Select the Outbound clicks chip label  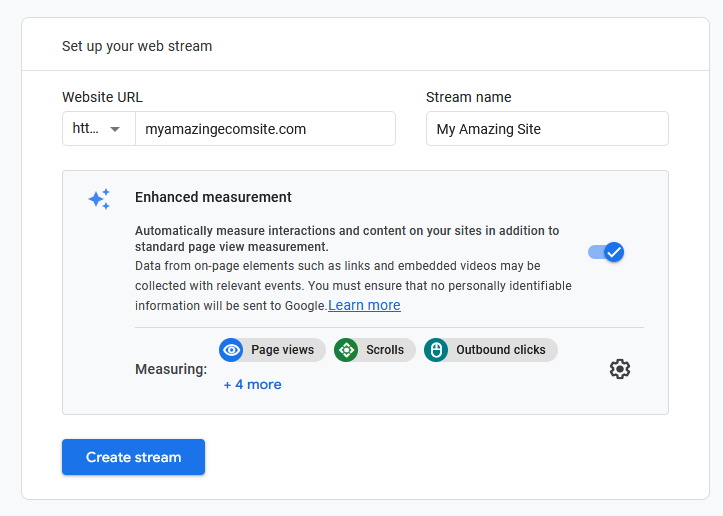(x=500, y=350)
